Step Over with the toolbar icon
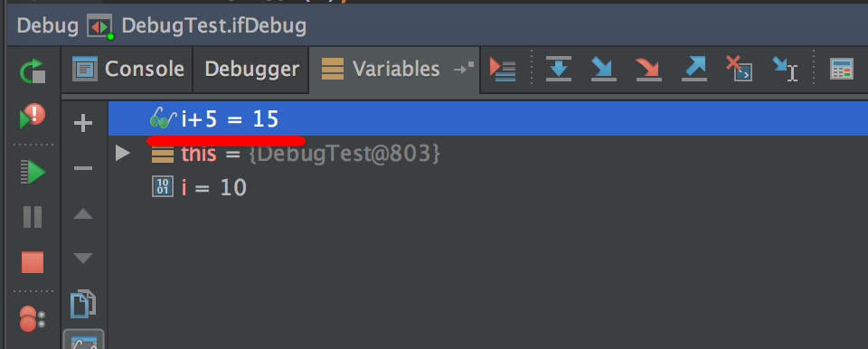 [x=559, y=69]
